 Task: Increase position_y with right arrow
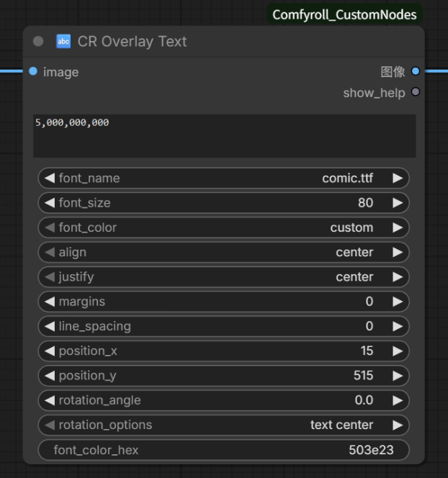coord(398,376)
